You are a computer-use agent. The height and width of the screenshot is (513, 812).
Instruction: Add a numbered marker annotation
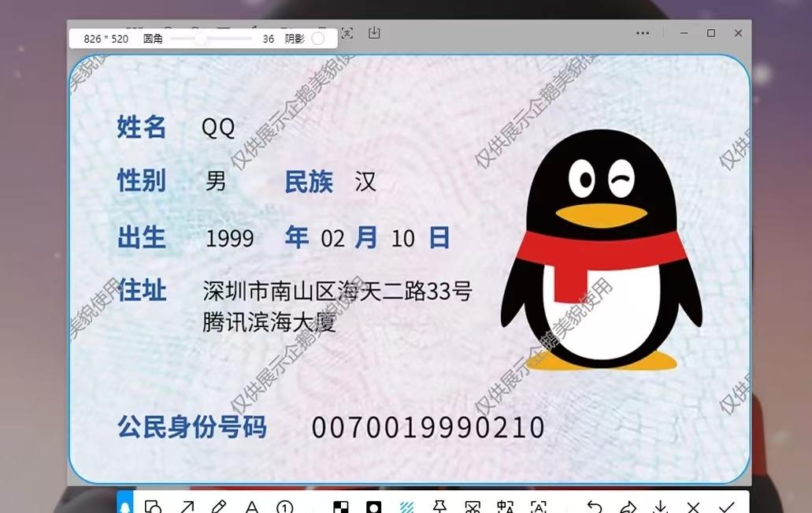284,507
